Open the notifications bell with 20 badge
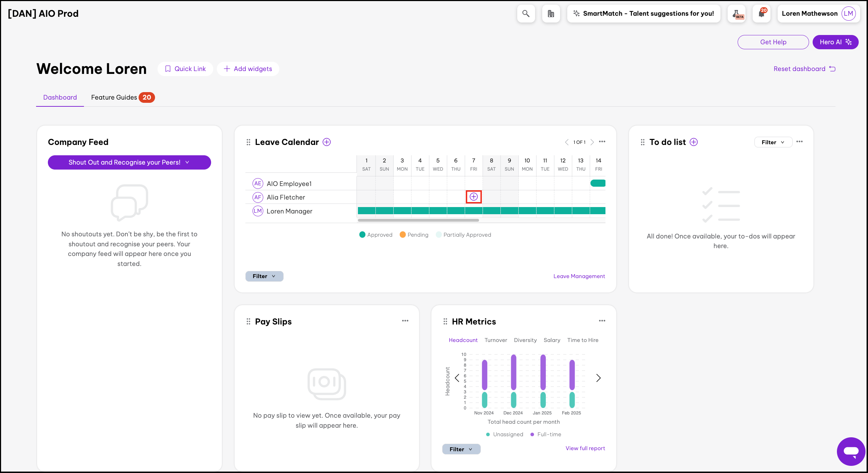The height and width of the screenshot is (473, 868). 762,14
